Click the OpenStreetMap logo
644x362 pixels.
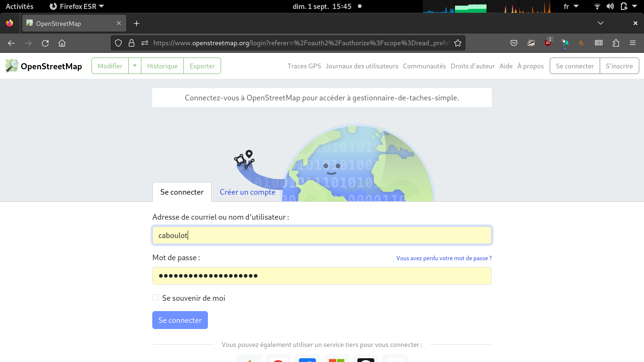tap(43, 66)
